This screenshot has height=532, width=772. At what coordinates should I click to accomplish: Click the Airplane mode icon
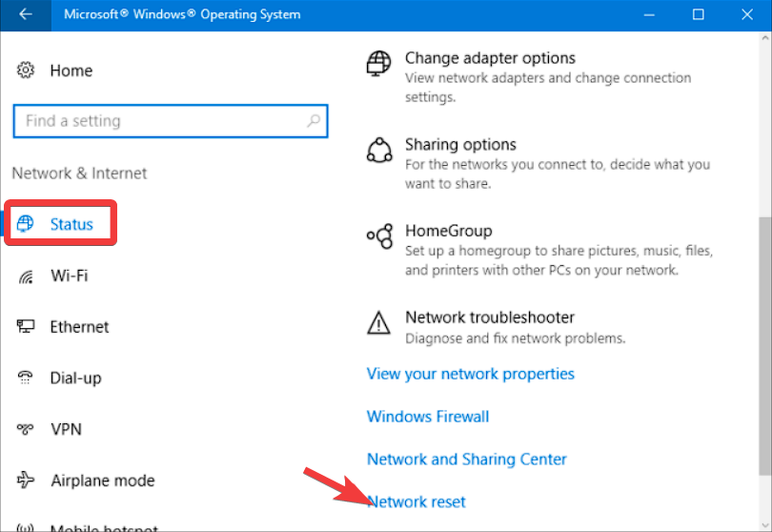point(26,481)
